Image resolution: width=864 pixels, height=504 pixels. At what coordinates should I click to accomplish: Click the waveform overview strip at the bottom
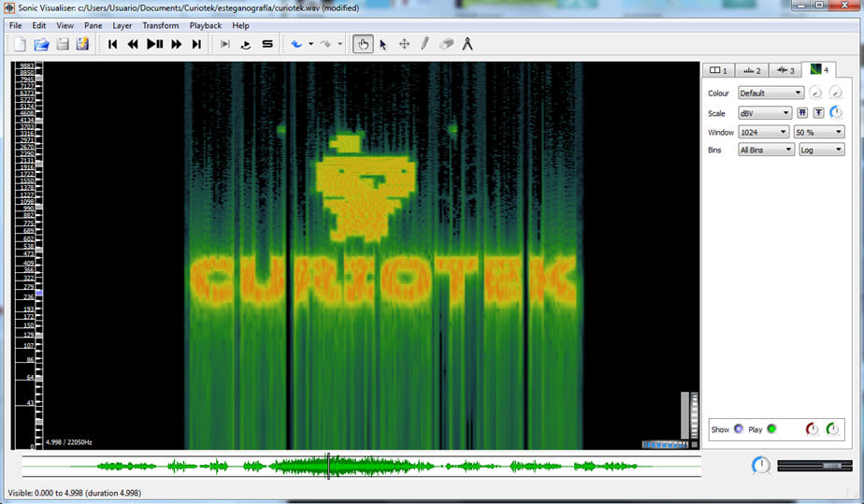362,467
